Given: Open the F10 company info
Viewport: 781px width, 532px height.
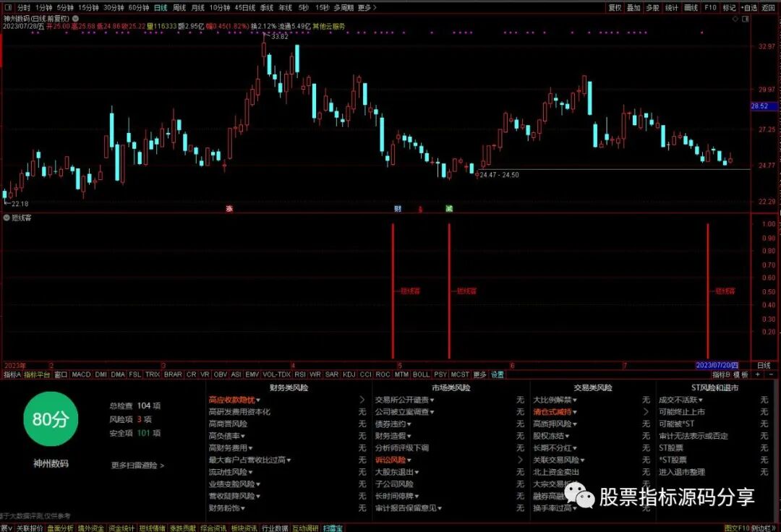Looking at the screenshot, I should click(710, 7).
